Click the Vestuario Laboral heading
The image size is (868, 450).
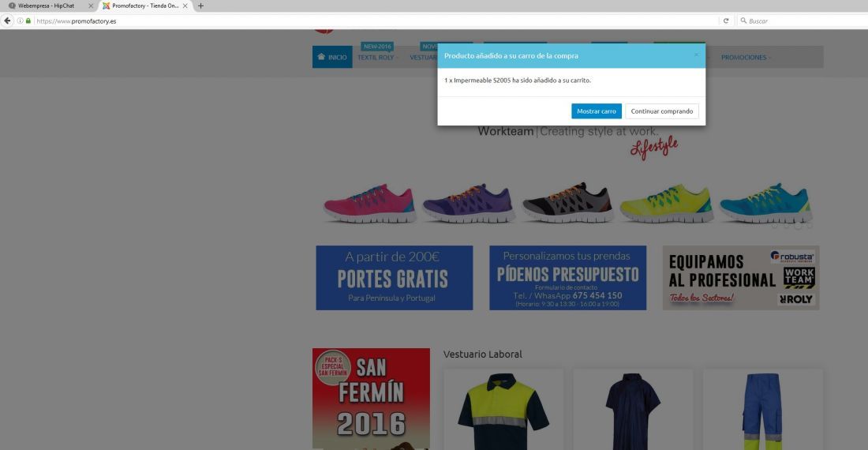point(482,354)
